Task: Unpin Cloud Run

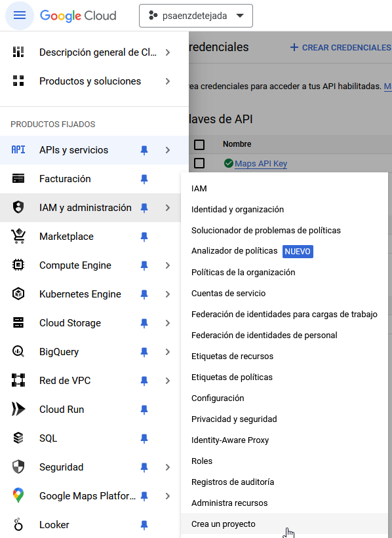Action: (x=144, y=410)
